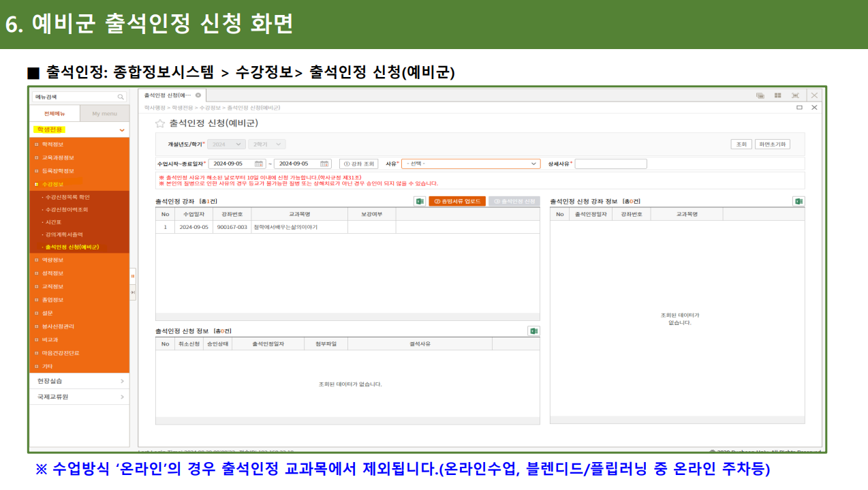
Task: Close the 출석인정 신청(예… tab
Action: click(x=198, y=95)
